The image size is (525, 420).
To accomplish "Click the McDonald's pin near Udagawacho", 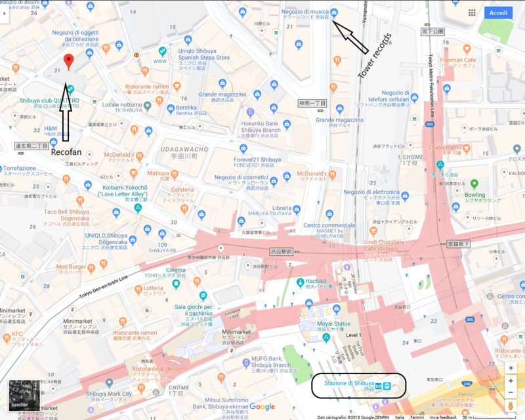I will click(140, 156).
